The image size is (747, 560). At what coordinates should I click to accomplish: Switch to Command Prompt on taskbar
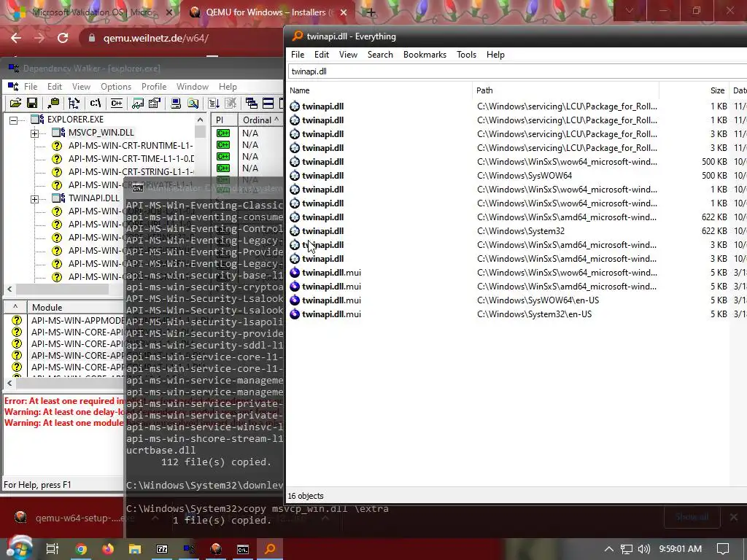pyautogui.click(x=242, y=549)
